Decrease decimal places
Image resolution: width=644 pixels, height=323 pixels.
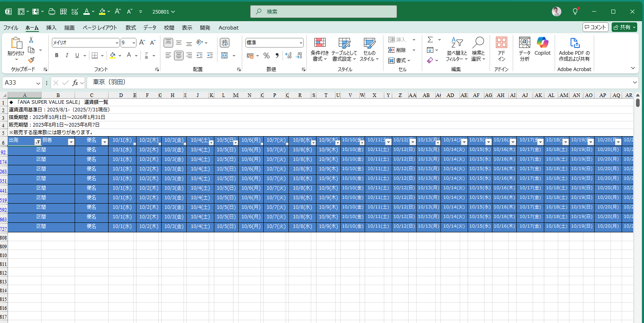299,55
